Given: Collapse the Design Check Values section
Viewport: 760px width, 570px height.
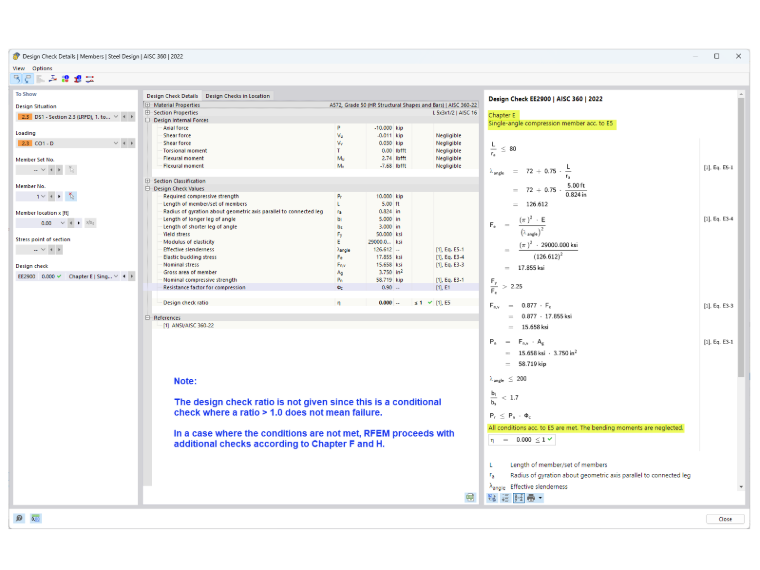Looking at the screenshot, I should [x=147, y=189].
